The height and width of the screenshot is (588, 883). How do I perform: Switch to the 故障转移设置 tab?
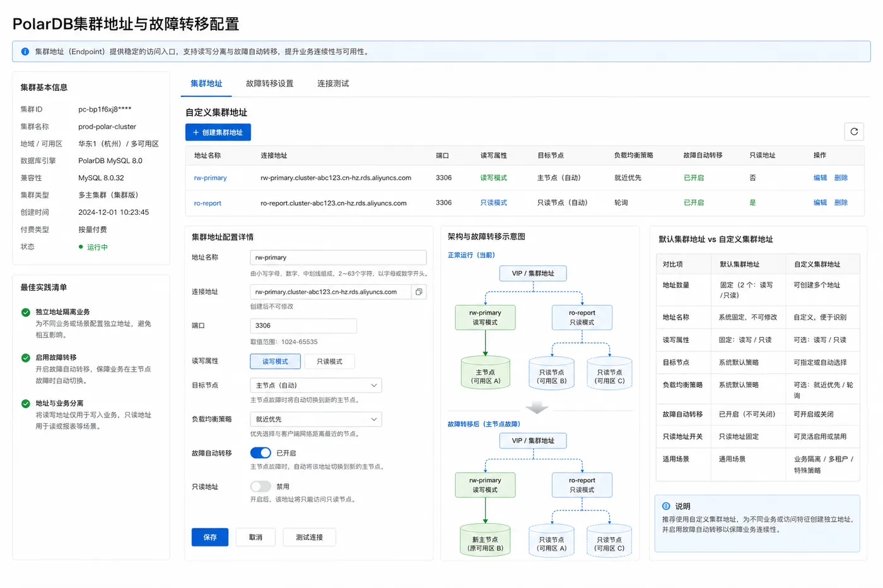point(269,83)
